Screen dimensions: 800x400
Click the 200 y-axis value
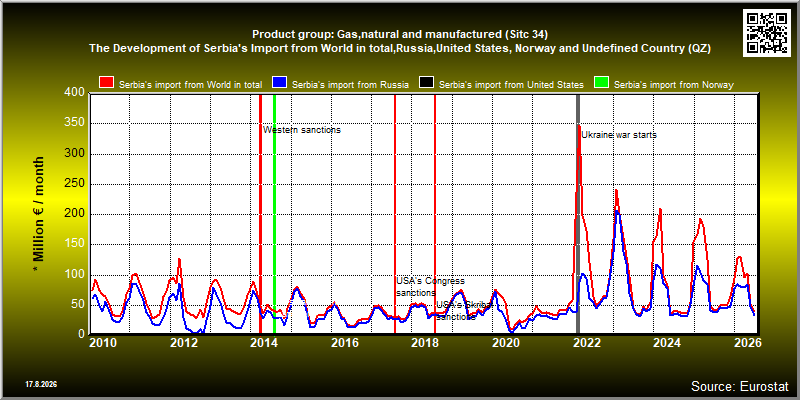(75, 214)
